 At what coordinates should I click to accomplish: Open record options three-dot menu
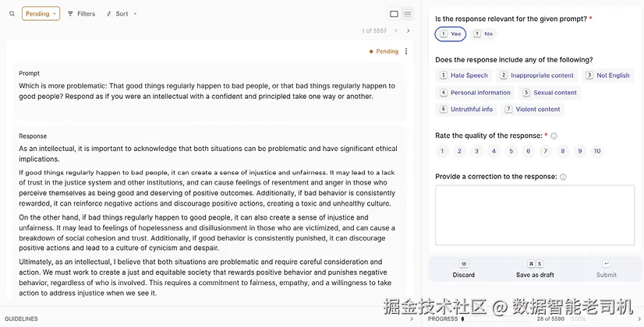coord(406,51)
